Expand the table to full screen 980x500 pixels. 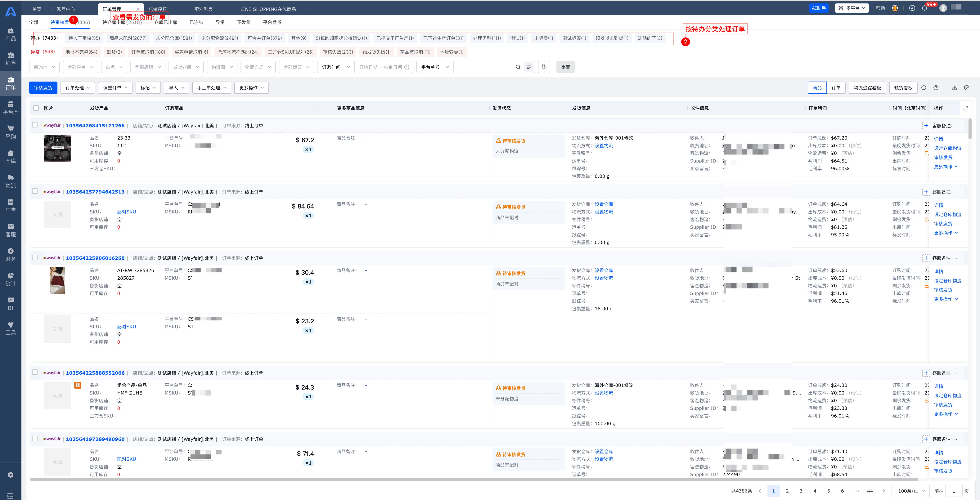(966, 108)
